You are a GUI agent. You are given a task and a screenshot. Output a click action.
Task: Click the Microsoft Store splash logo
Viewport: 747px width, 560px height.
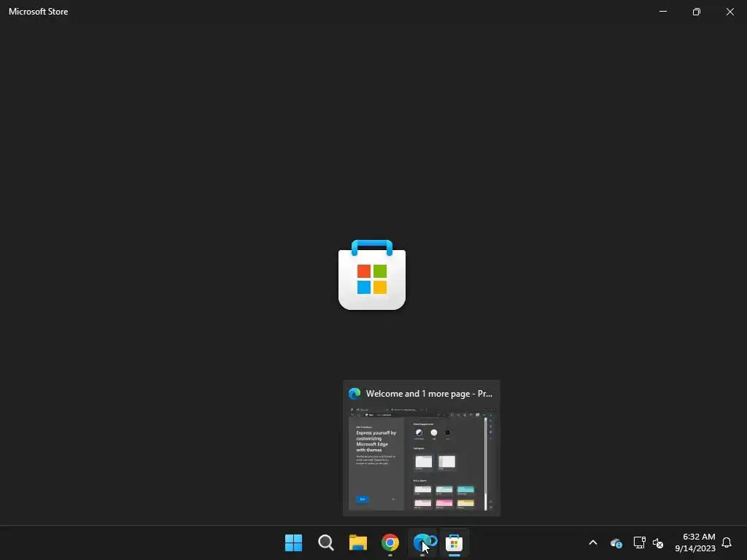click(372, 275)
